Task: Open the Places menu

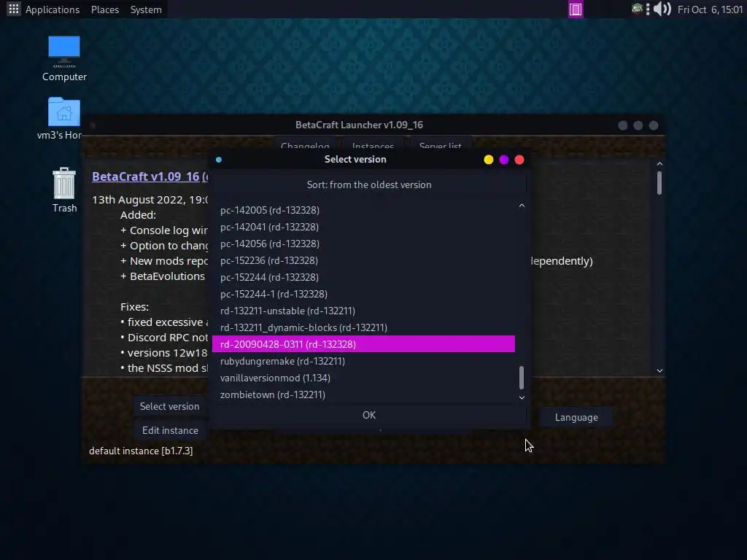Action: (x=105, y=9)
